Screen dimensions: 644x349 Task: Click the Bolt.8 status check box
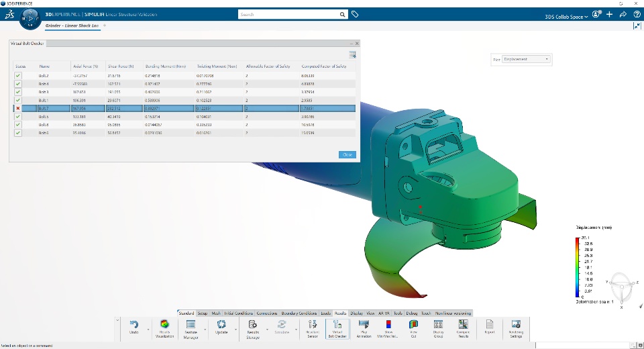17,125
